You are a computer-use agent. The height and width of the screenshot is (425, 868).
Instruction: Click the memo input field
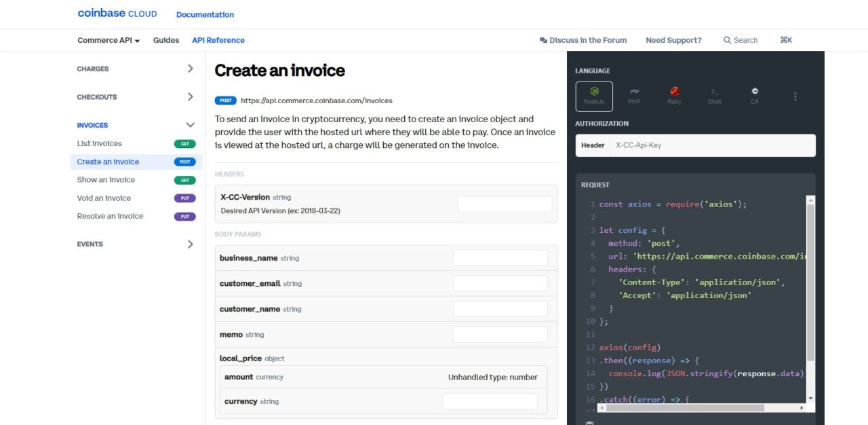500,335
